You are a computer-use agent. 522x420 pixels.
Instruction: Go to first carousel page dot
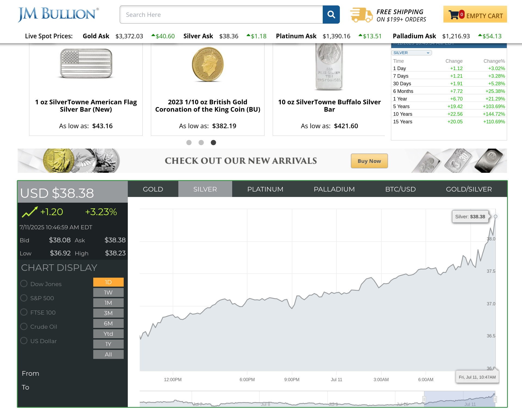pos(189,143)
